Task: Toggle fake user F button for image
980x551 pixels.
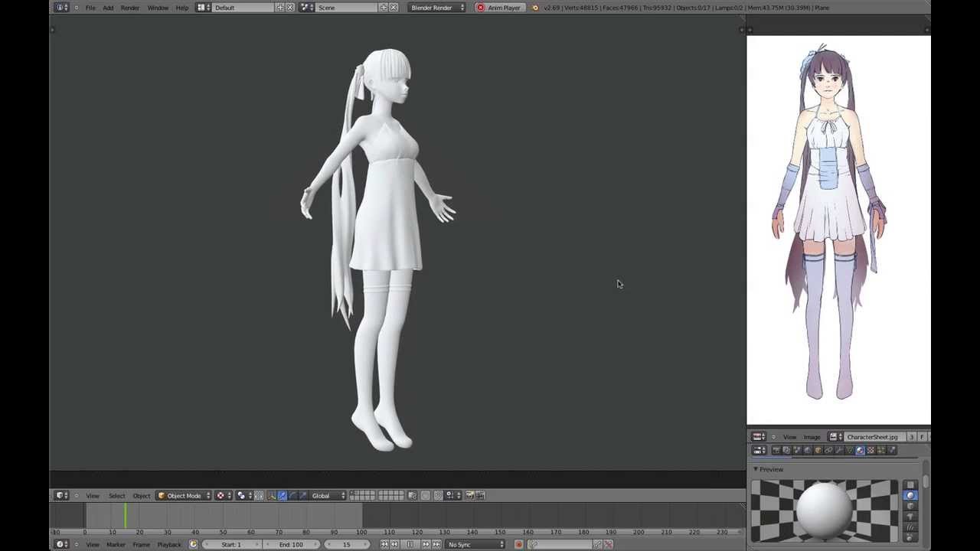Action: click(x=923, y=436)
